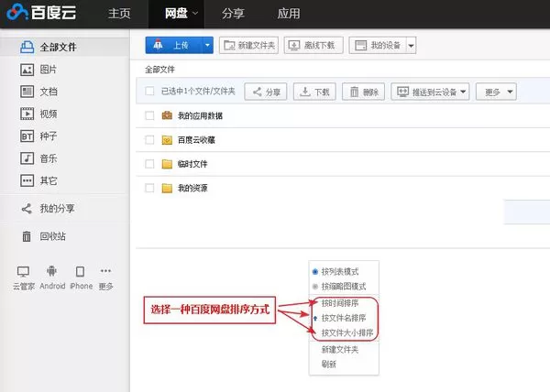Click the 我的设备 button

[x=378, y=45]
